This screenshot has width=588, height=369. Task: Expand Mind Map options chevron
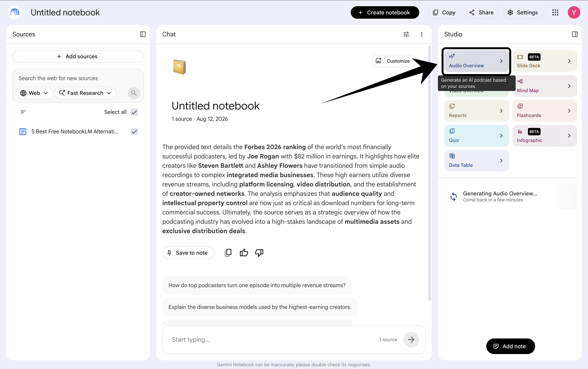point(569,86)
